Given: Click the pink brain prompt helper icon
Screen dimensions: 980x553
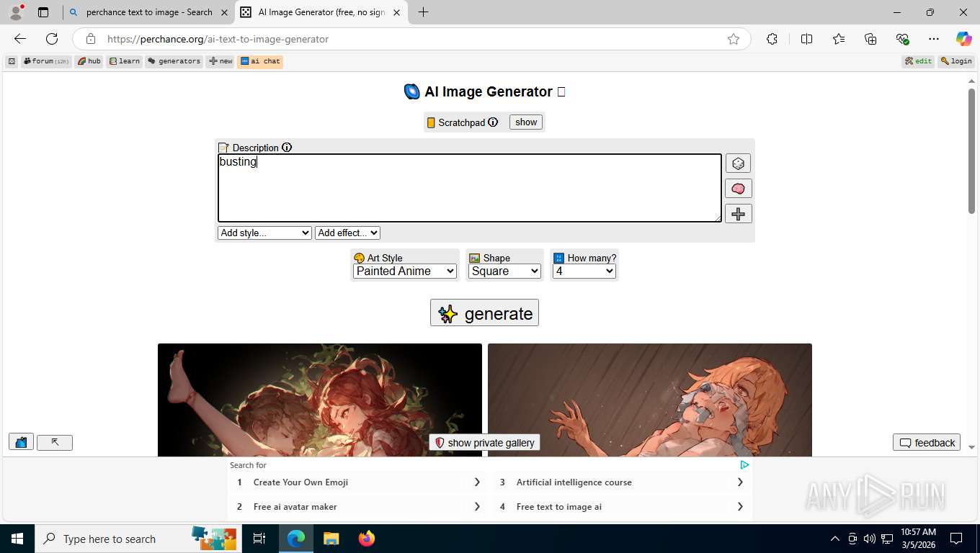Looking at the screenshot, I should pos(738,189).
